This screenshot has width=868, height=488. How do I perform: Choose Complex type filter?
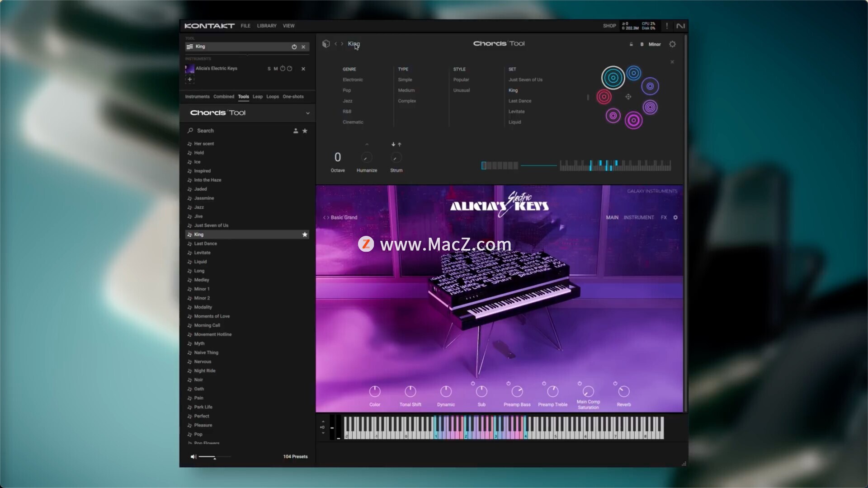[407, 101]
